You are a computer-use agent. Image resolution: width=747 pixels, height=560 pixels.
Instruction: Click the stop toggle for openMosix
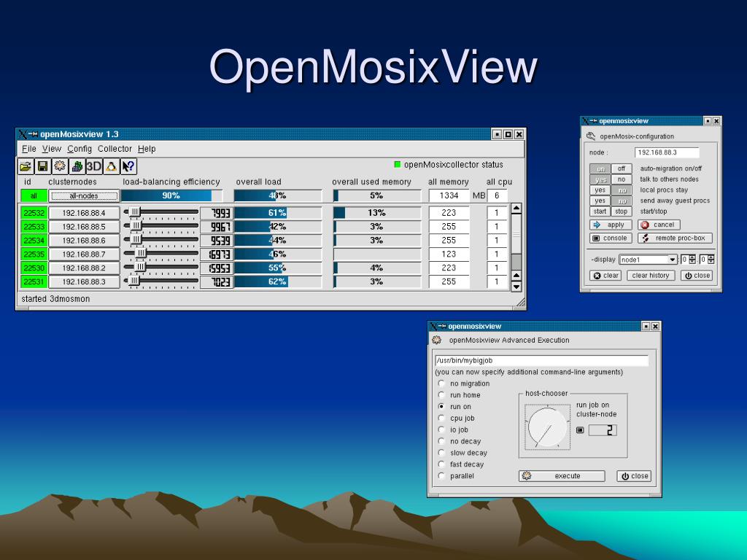(x=622, y=211)
